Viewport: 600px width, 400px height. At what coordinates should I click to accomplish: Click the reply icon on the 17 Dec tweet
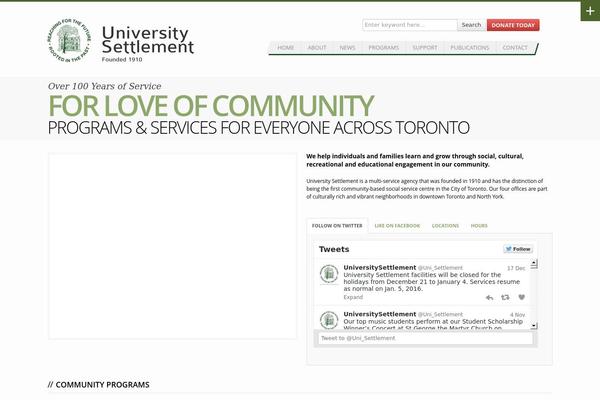pyautogui.click(x=489, y=297)
